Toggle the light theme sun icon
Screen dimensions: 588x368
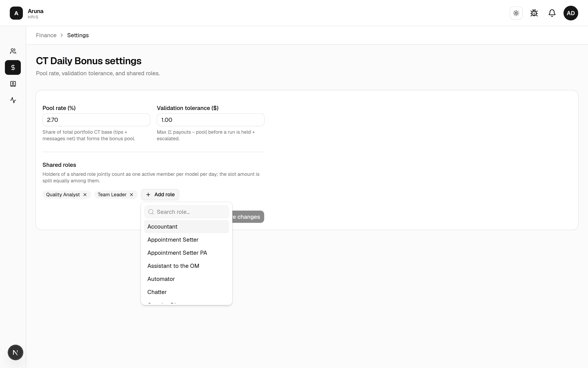[516, 13]
